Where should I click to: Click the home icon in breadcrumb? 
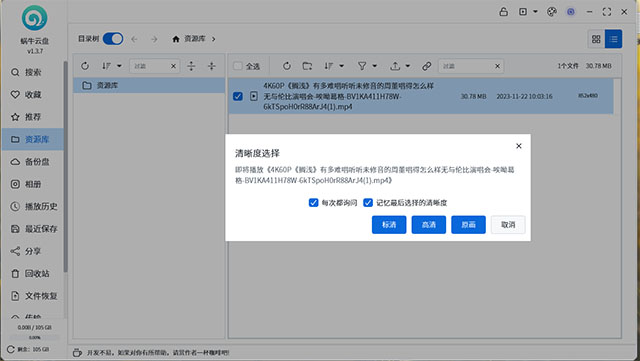[x=176, y=39]
